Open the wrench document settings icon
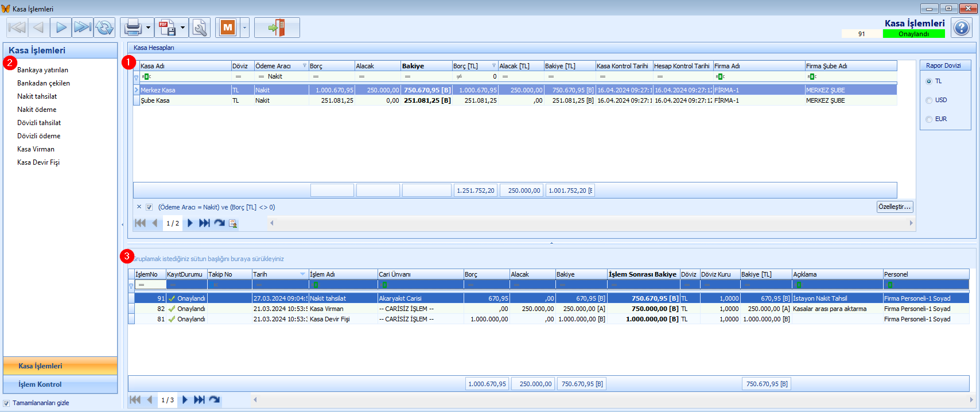The image size is (980, 412). (x=200, y=27)
